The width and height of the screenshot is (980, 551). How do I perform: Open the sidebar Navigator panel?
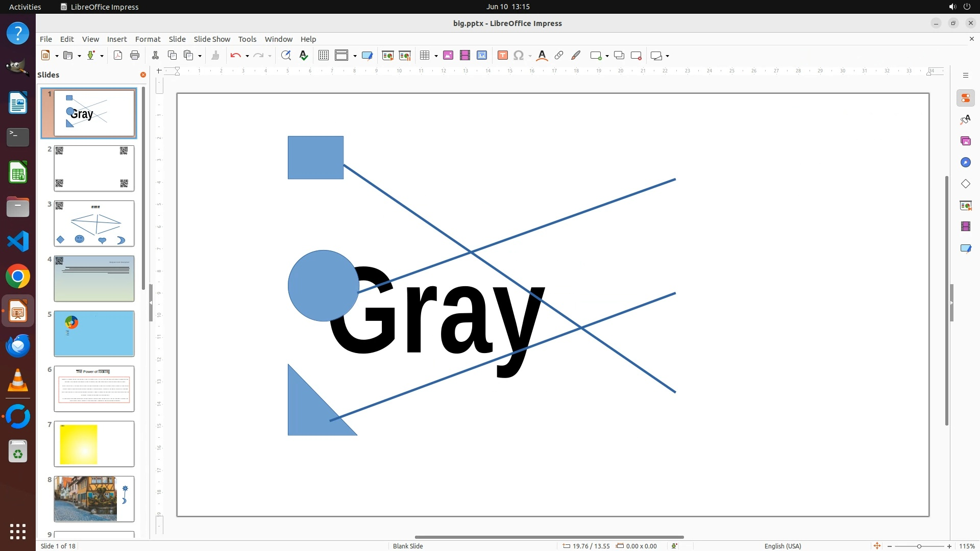[x=965, y=162]
